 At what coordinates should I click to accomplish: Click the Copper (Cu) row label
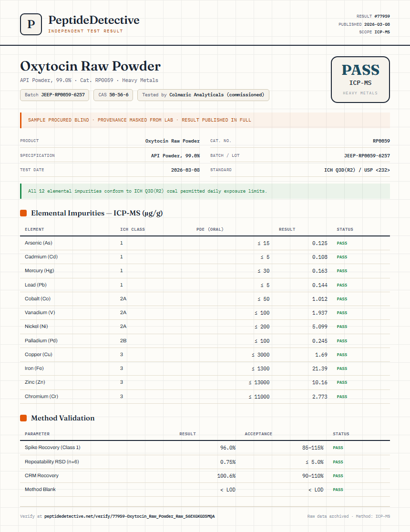38,355
